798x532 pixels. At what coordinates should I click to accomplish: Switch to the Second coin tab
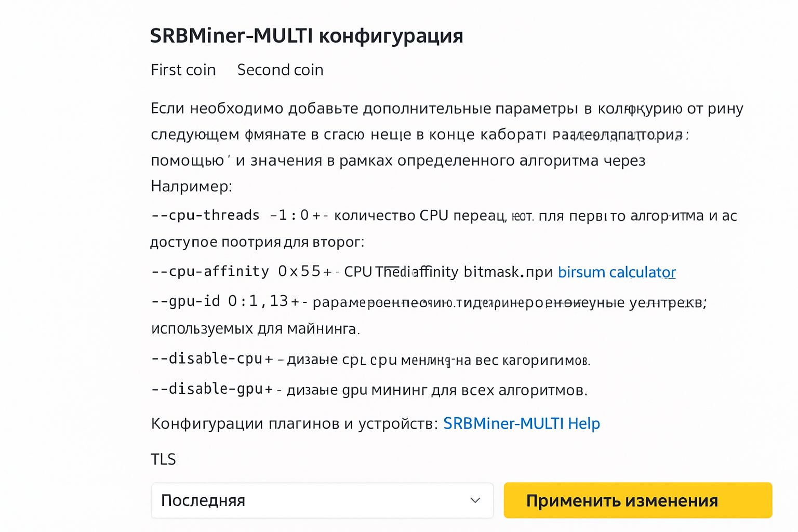click(x=280, y=70)
